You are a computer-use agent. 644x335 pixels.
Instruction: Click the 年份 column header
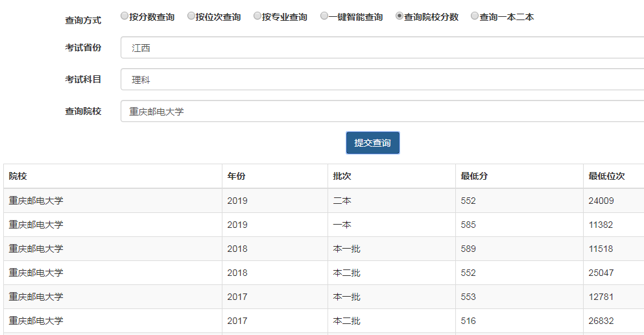pyautogui.click(x=236, y=177)
